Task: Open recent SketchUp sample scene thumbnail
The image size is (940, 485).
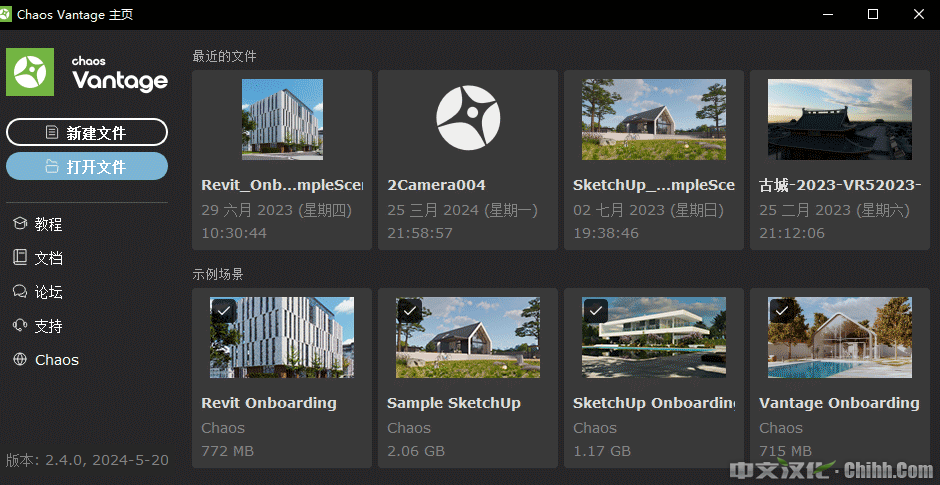Action: tap(653, 119)
